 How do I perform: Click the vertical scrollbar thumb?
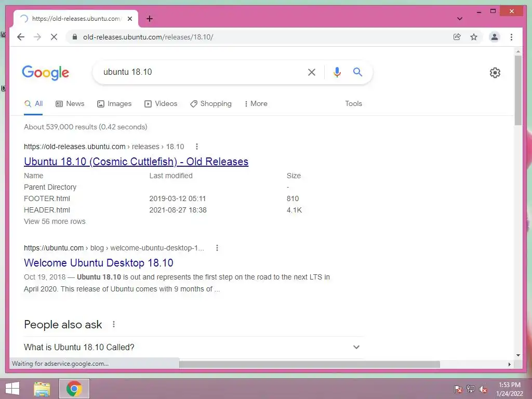518,90
